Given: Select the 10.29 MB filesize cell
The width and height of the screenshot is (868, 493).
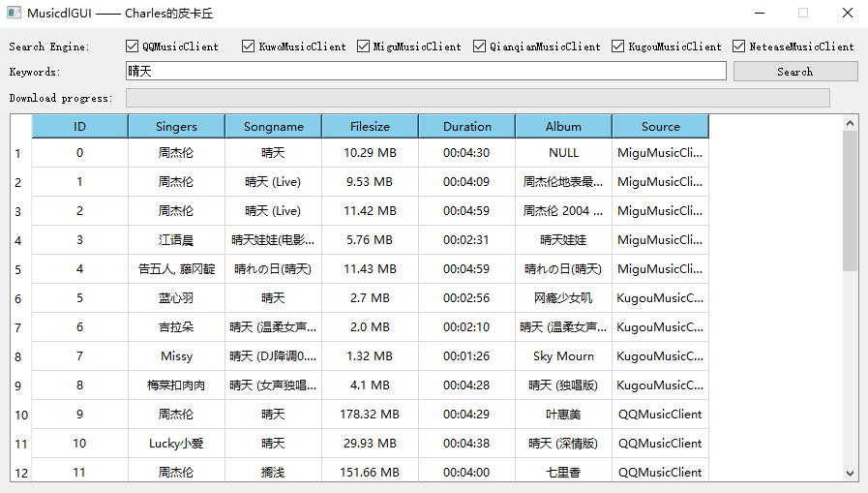Looking at the screenshot, I should pyautogui.click(x=370, y=153).
